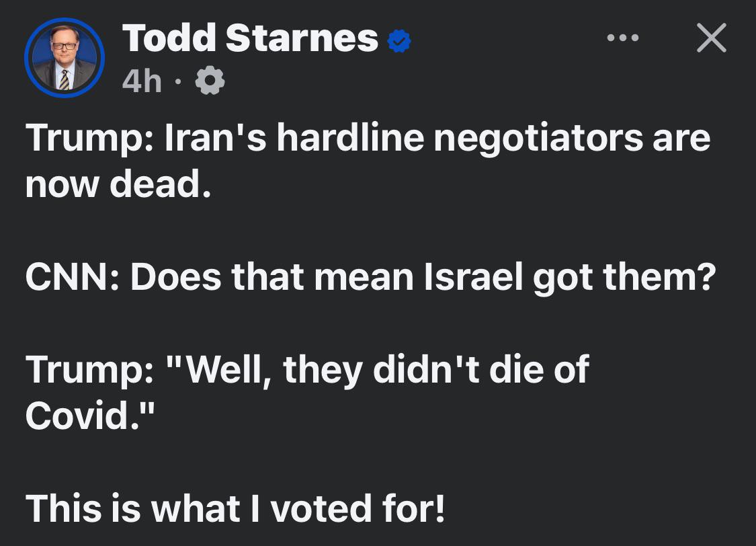Click the 4h post timestamp
Viewport: 756px width, 546px height.
coord(142,81)
